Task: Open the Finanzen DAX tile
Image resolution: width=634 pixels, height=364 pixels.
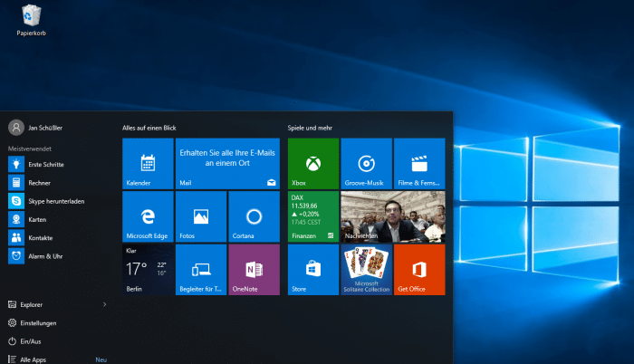Action: (x=313, y=216)
